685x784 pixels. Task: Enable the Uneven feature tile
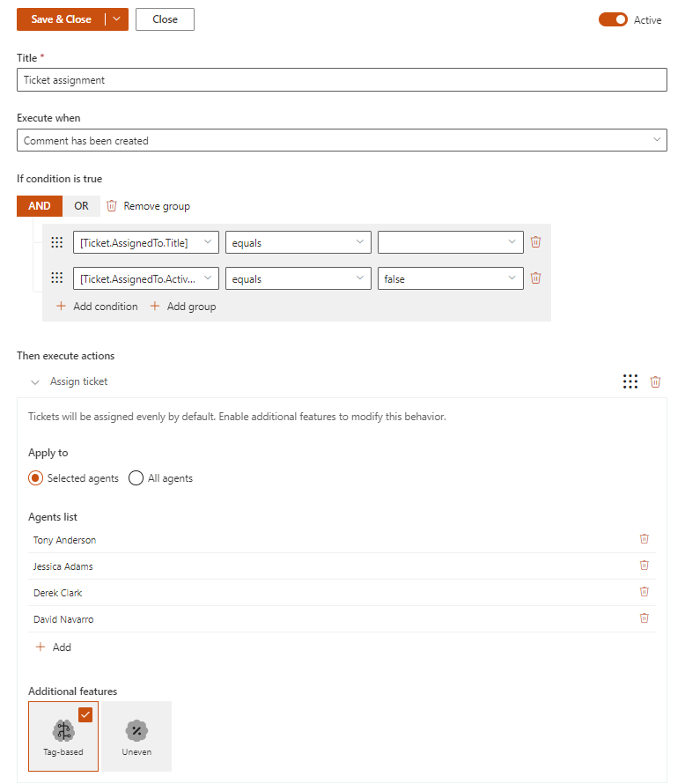[136, 736]
